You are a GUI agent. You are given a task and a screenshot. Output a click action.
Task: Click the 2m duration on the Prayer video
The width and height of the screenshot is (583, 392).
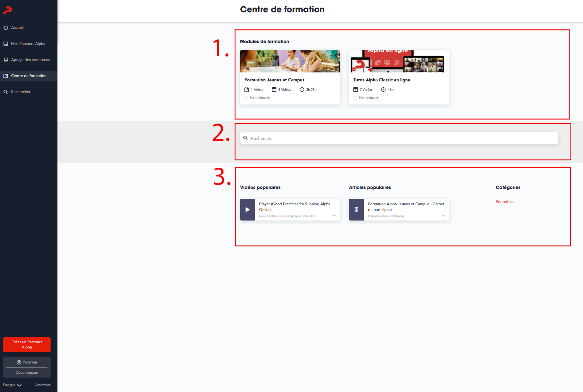tap(334, 216)
